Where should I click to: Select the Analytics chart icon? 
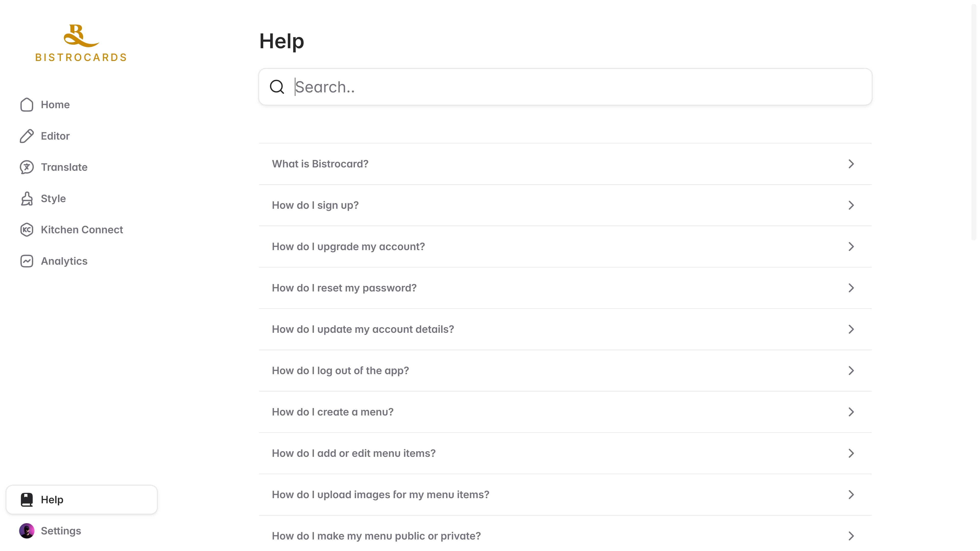point(27,261)
